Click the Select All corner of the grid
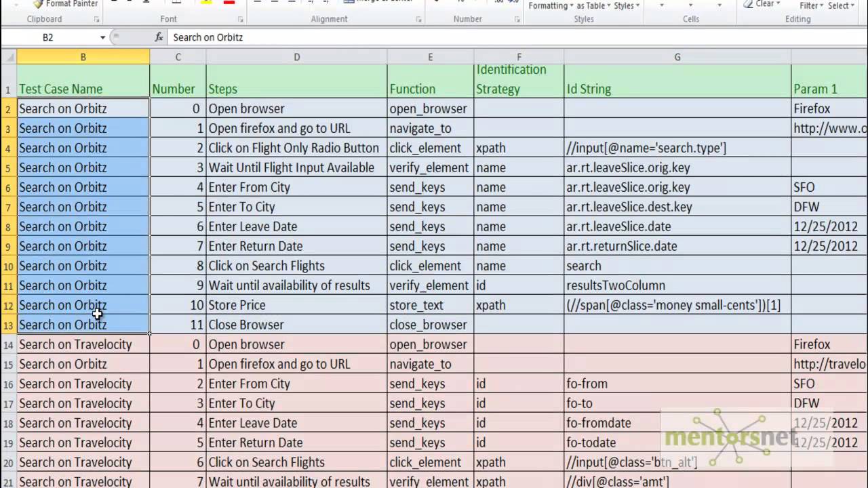Screen dimensions: 868x488 pyautogui.click(x=9, y=57)
